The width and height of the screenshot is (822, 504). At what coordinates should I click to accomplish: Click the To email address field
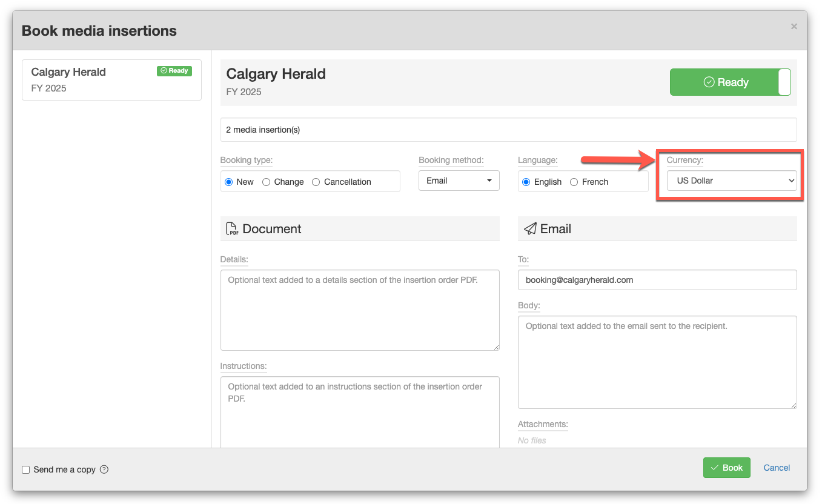657,280
